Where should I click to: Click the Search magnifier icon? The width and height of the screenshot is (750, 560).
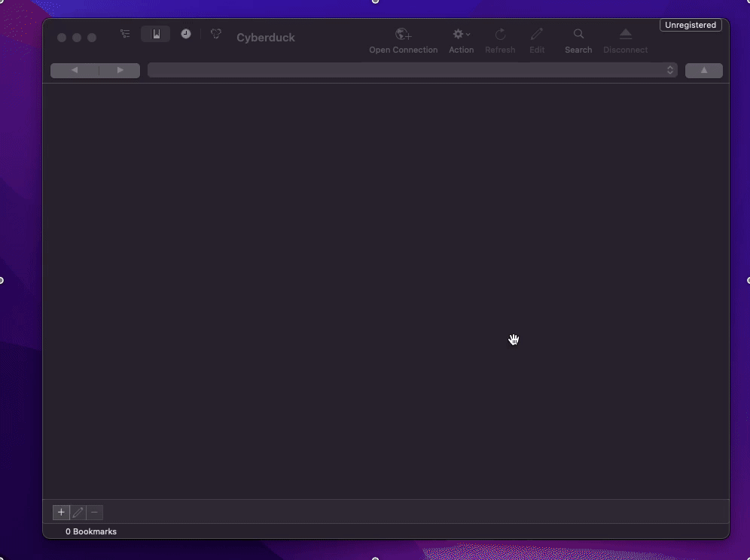tap(578, 35)
